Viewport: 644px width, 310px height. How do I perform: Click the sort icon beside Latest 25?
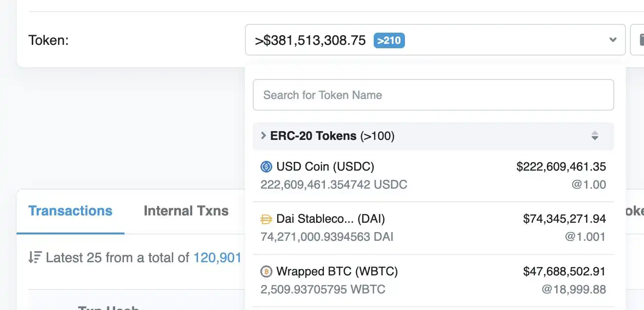(35, 257)
